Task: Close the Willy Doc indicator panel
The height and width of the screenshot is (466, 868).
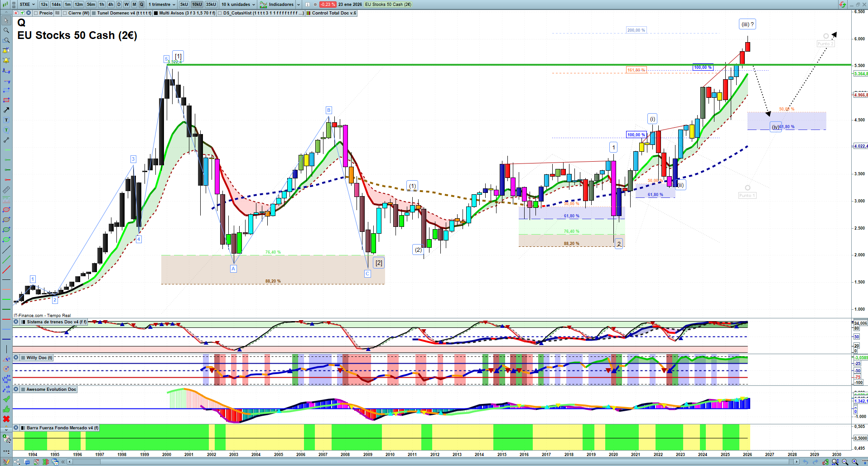Action: 16,358
